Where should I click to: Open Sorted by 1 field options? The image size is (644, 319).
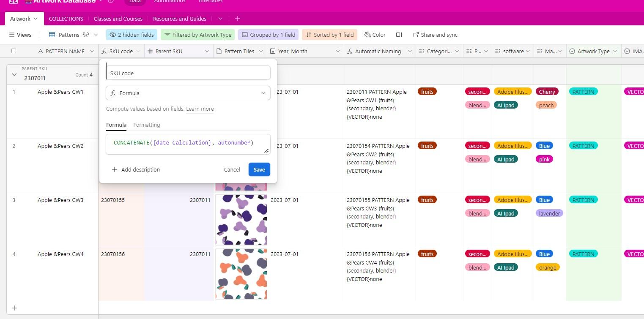[330, 35]
